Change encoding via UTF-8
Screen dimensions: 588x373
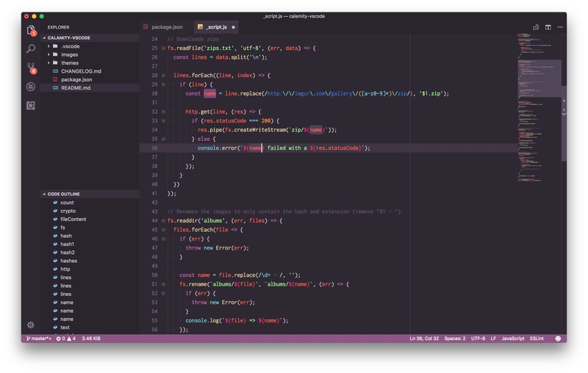click(478, 338)
